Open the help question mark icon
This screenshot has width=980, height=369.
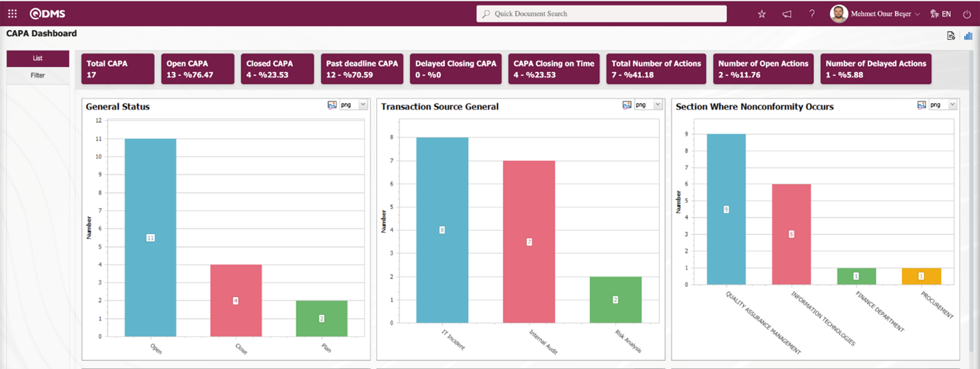click(x=812, y=14)
